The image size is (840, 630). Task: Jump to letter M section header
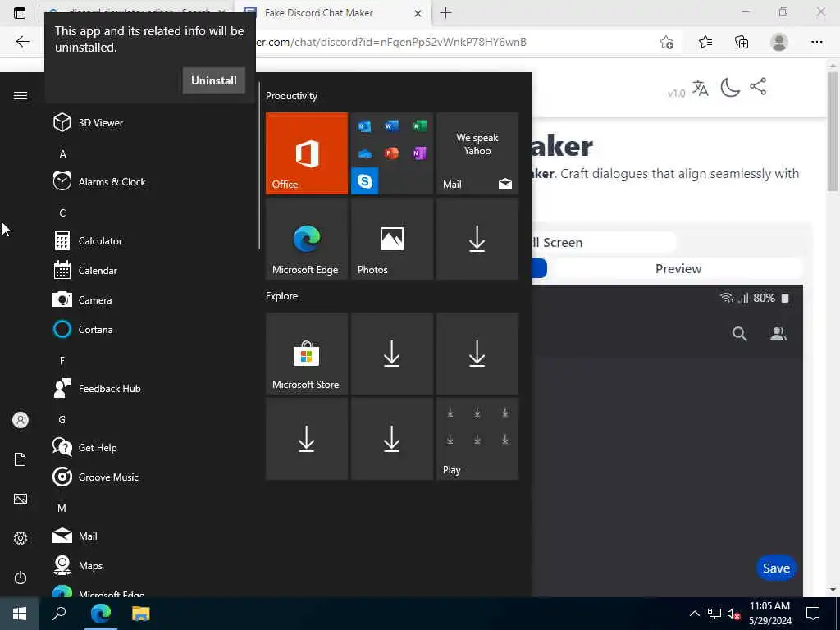pyautogui.click(x=62, y=508)
